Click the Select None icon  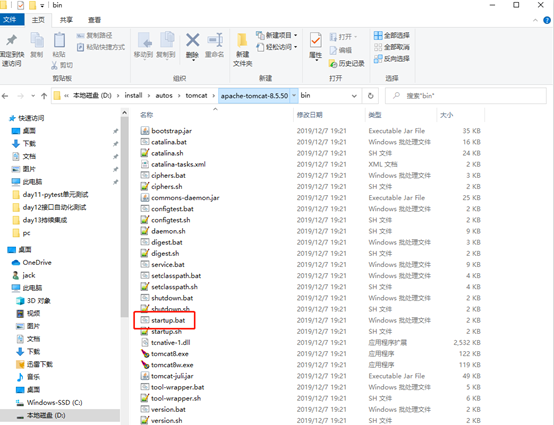click(x=378, y=47)
